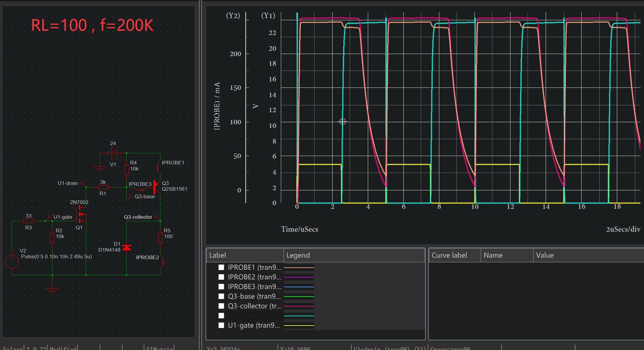Click the IPROBE2 magenta legend line
Screen dimensions: 644x350
[299, 277]
